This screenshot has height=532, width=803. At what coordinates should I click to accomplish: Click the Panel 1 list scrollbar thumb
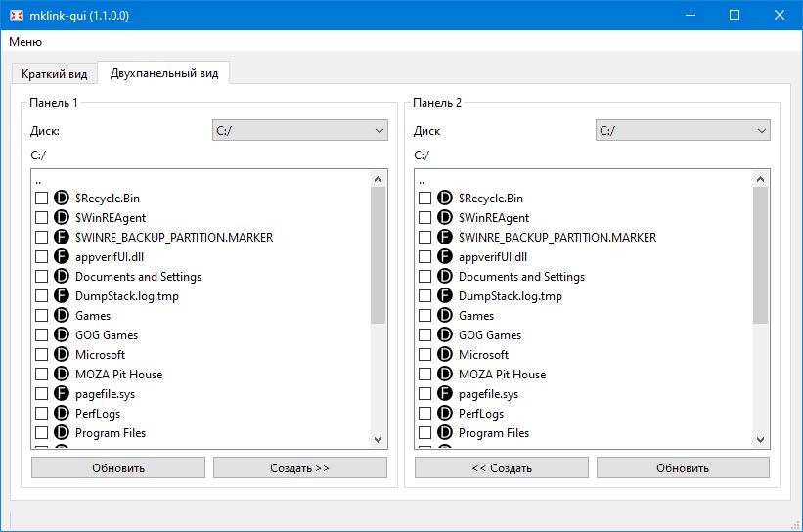click(378, 255)
